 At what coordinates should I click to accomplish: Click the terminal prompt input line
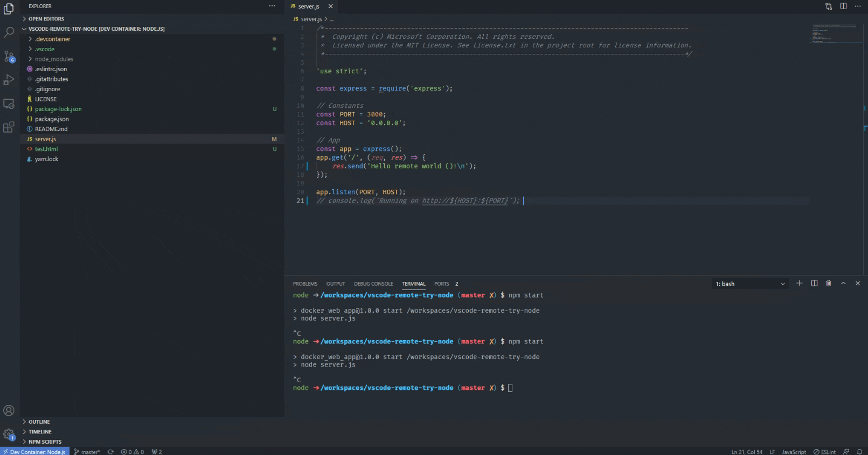coord(402,388)
